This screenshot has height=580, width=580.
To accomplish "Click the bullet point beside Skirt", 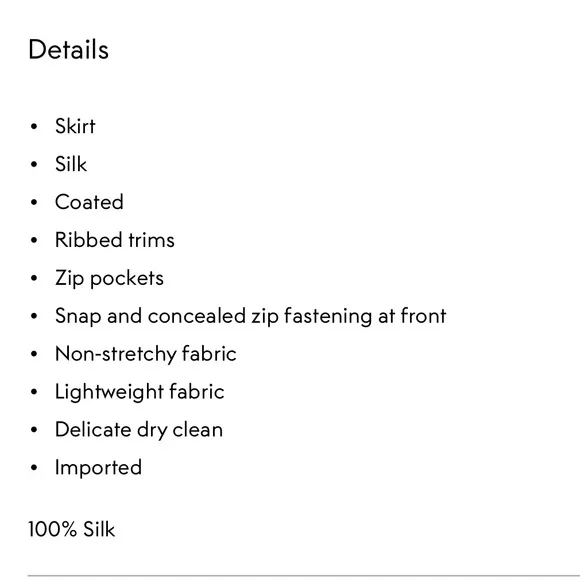I will pyautogui.click(x=34, y=127).
